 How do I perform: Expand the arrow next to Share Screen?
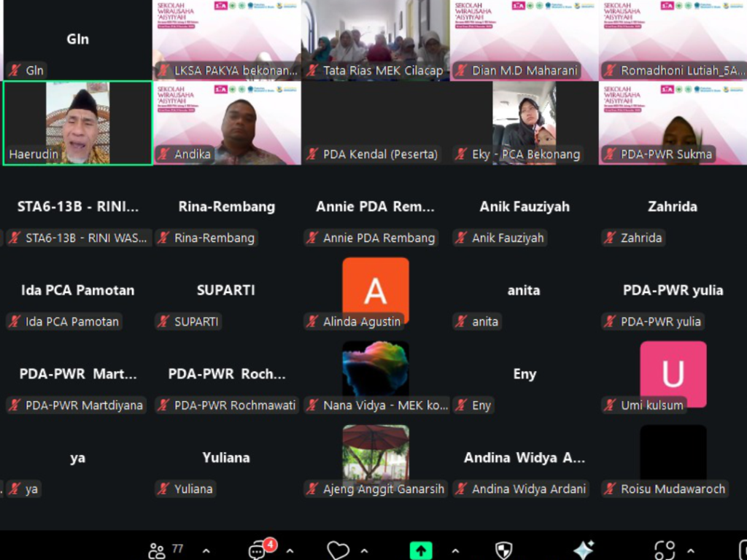pyautogui.click(x=454, y=551)
